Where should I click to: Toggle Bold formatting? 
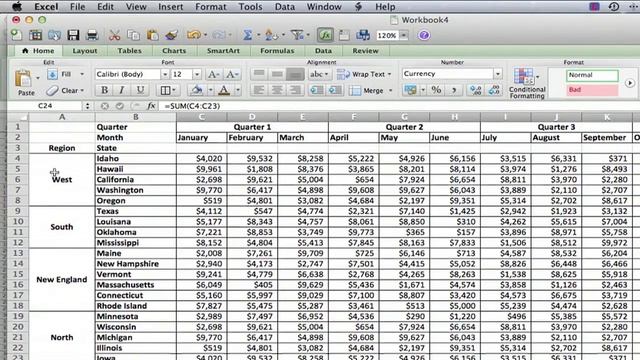(104, 90)
